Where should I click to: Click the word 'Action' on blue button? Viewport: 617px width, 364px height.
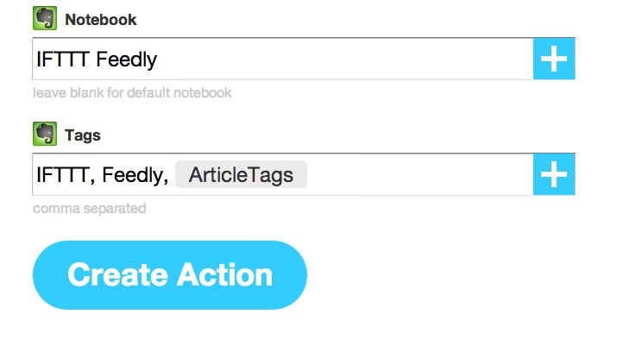click(224, 274)
